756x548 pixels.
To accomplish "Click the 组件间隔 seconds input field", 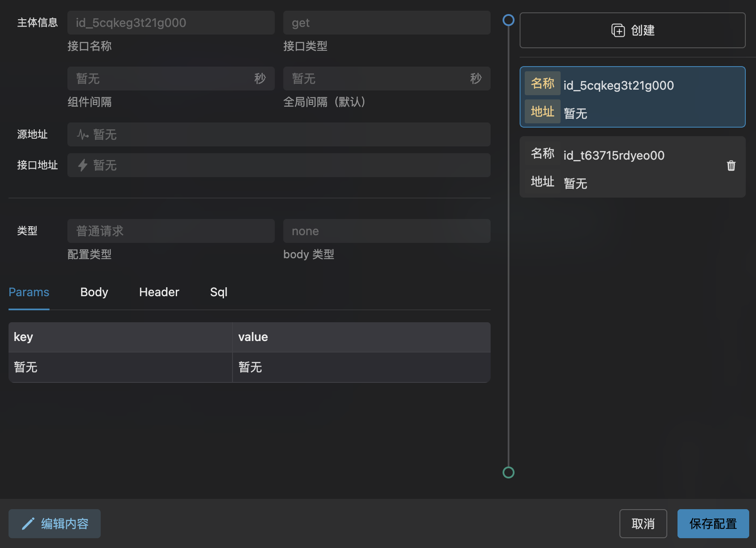I will pyautogui.click(x=162, y=79).
